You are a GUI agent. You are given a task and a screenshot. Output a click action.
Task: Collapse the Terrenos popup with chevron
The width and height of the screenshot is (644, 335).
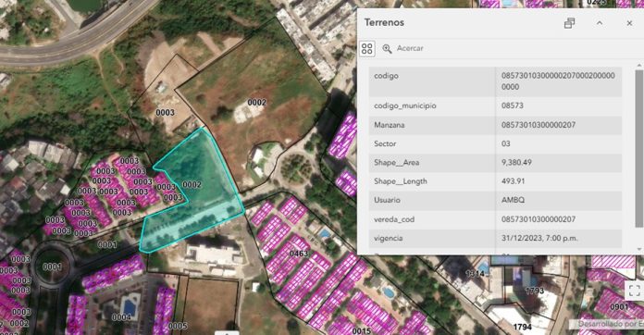pos(600,23)
